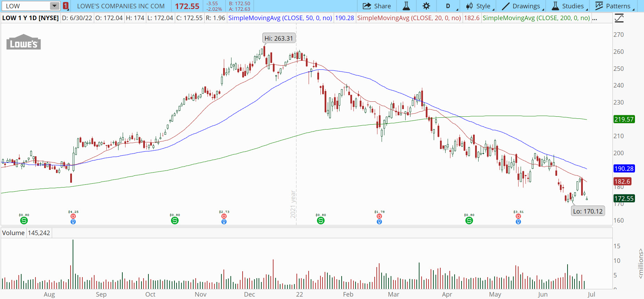Click the Volume study label
Viewport: 644px width, 299px height.
point(13,233)
